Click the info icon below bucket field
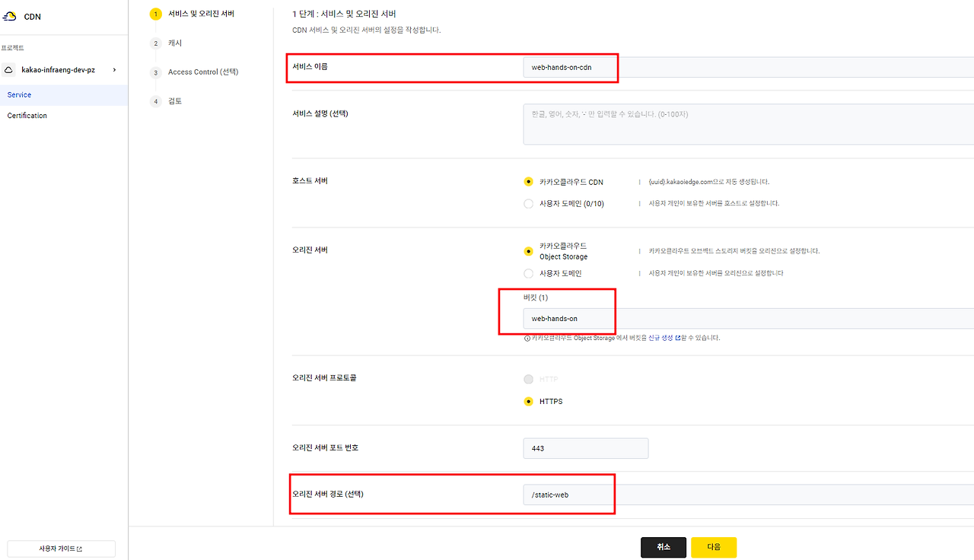Image resolution: width=974 pixels, height=560 pixels. [527, 338]
